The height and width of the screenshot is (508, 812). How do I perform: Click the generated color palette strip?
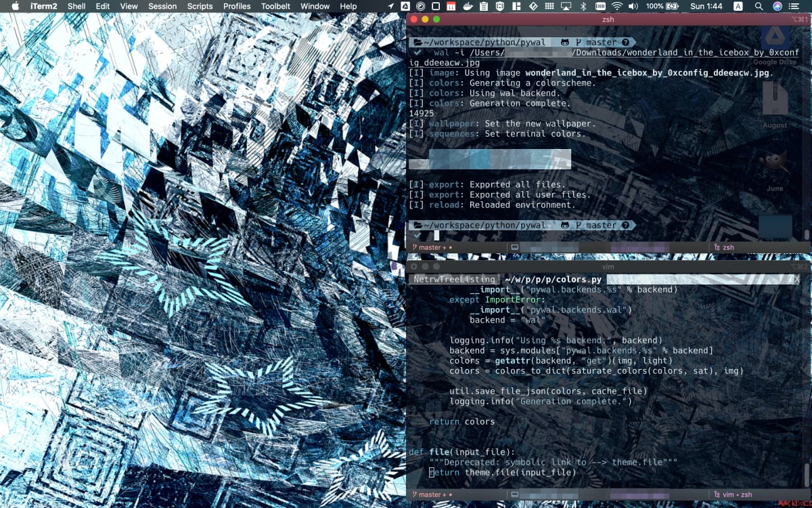coord(490,159)
